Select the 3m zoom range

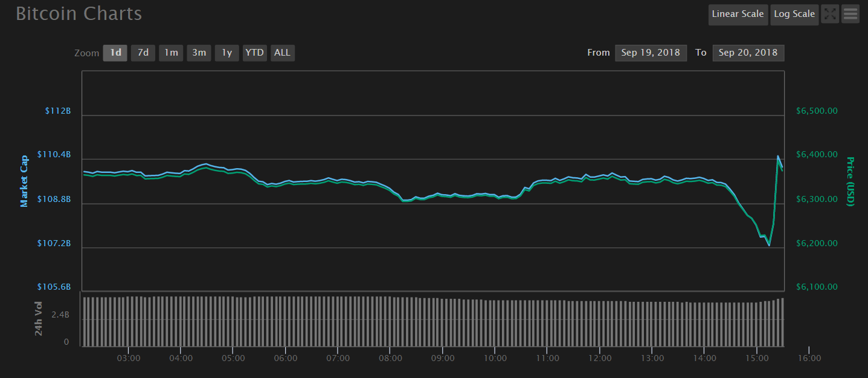coord(199,53)
